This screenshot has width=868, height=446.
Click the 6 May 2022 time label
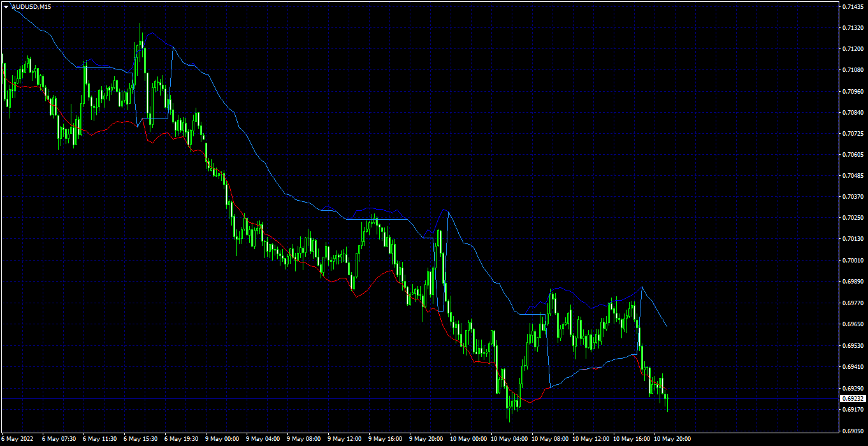[17, 438]
